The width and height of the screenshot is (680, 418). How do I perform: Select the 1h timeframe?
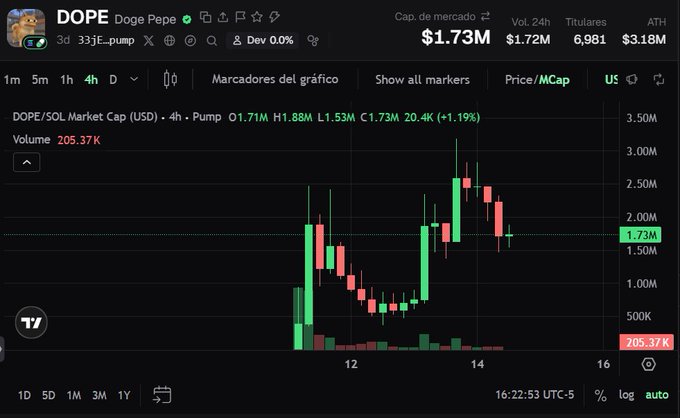66,80
